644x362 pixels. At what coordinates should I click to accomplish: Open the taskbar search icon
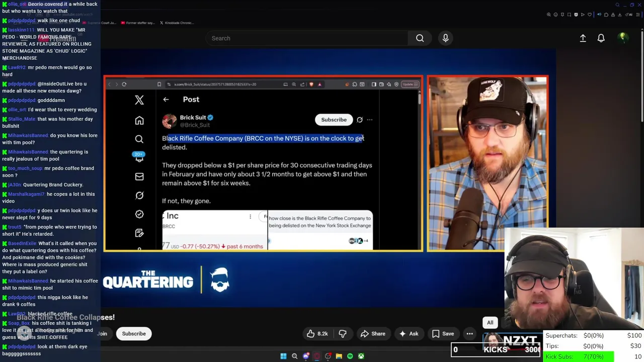point(295,356)
